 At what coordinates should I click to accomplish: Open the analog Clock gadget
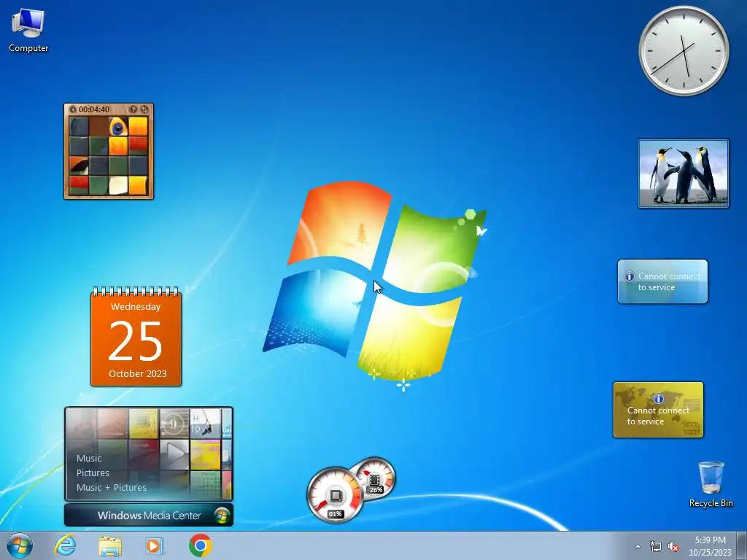pos(684,51)
